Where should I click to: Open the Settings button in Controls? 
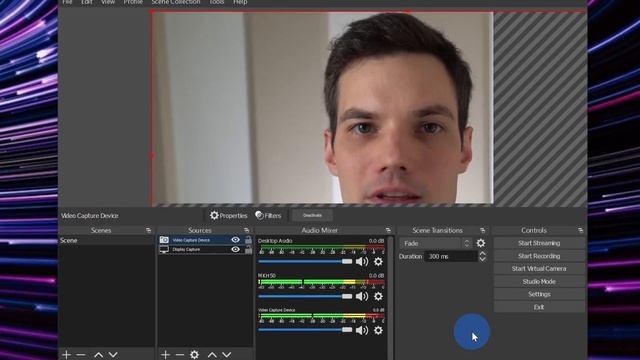539,294
